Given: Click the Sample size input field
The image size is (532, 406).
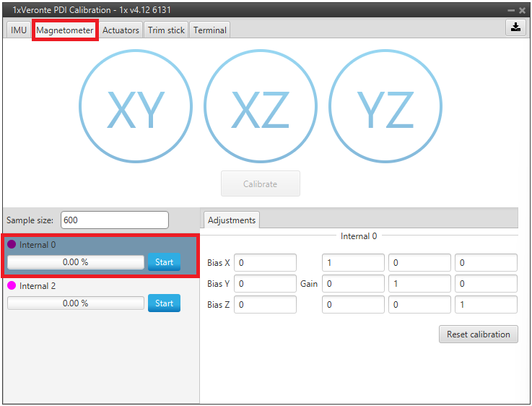Looking at the screenshot, I should pos(114,220).
